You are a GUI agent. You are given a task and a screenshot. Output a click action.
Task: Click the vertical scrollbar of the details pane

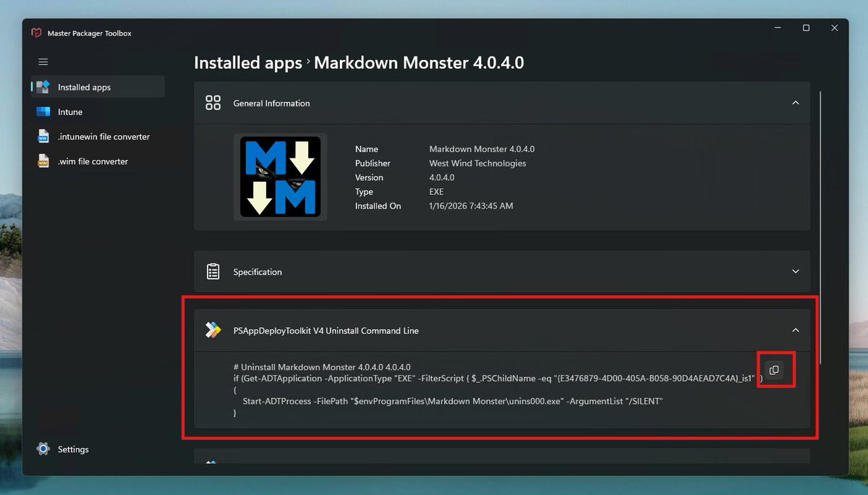coord(820,227)
